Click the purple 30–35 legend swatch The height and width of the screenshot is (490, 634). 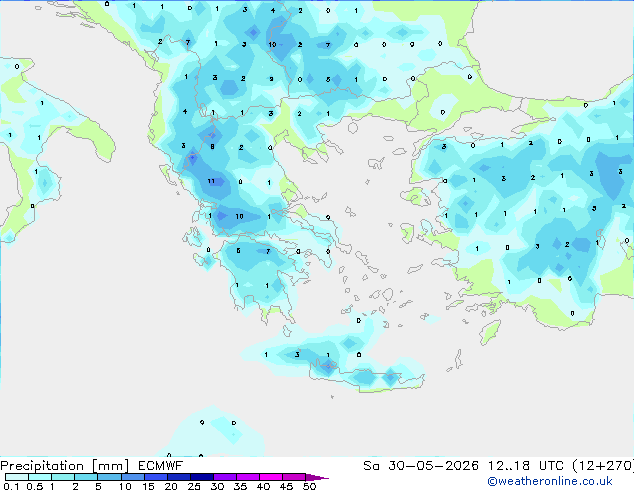point(225,477)
